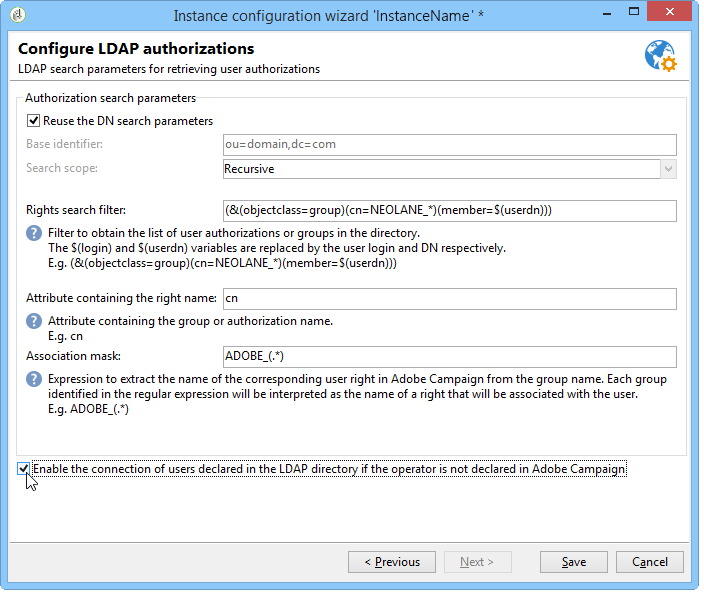Viewport: 704px width, 594px height.
Task: Click the Next button
Action: (477, 562)
